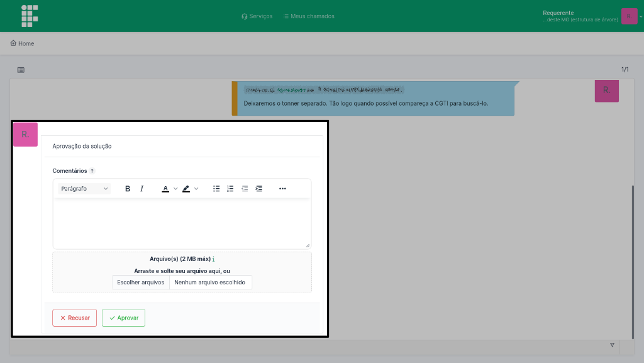
Task: Click the filter funnel icon at bottom right
Action: click(612, 345)
